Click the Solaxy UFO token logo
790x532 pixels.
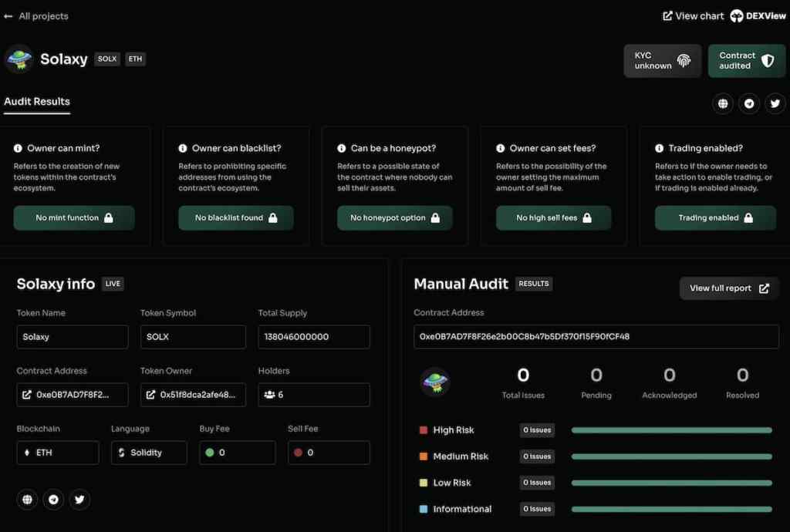19,59
